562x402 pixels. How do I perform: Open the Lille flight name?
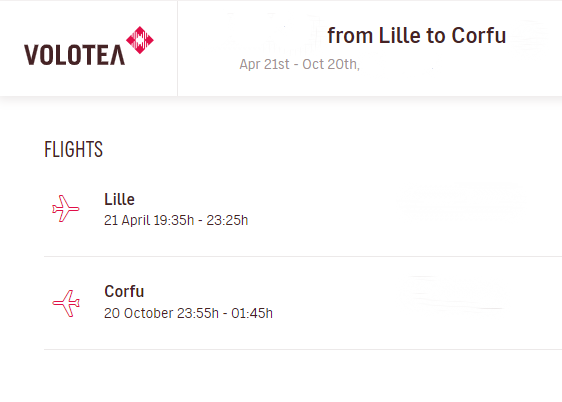119,199
